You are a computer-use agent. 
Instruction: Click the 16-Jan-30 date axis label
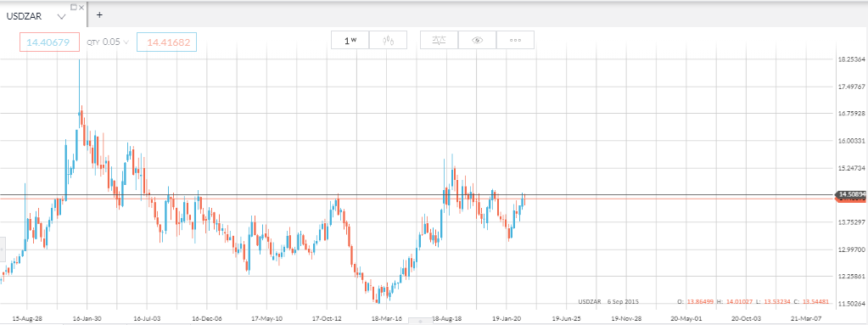(x=87, y=318)
